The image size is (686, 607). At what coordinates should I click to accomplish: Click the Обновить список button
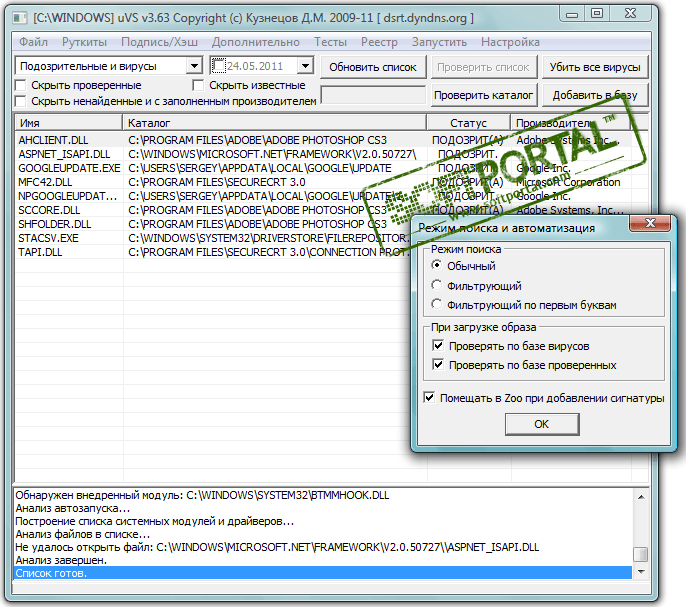373,67
